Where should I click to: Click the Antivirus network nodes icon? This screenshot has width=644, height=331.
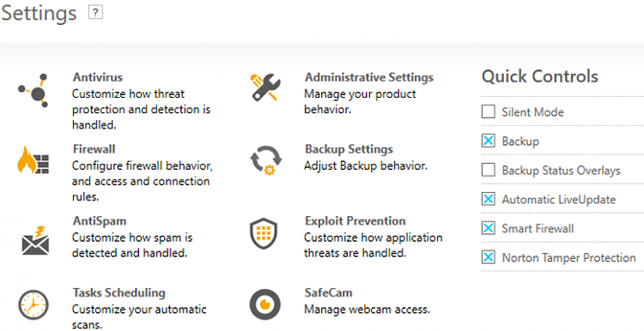coord(33,91)
